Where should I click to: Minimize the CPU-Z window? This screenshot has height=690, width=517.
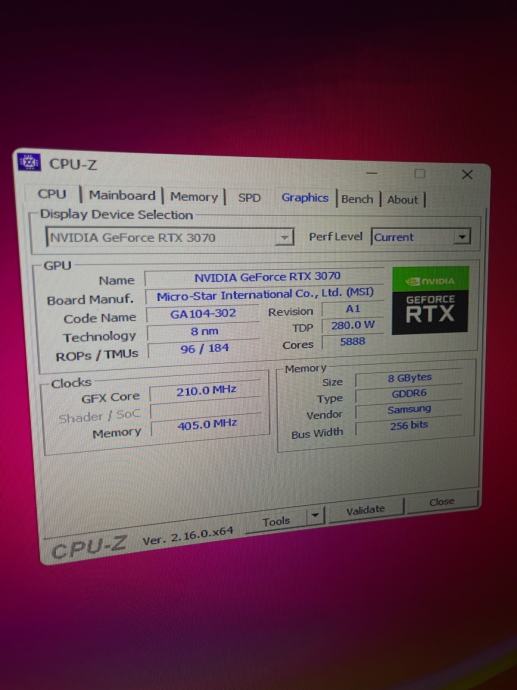click(x=372, y=173)
